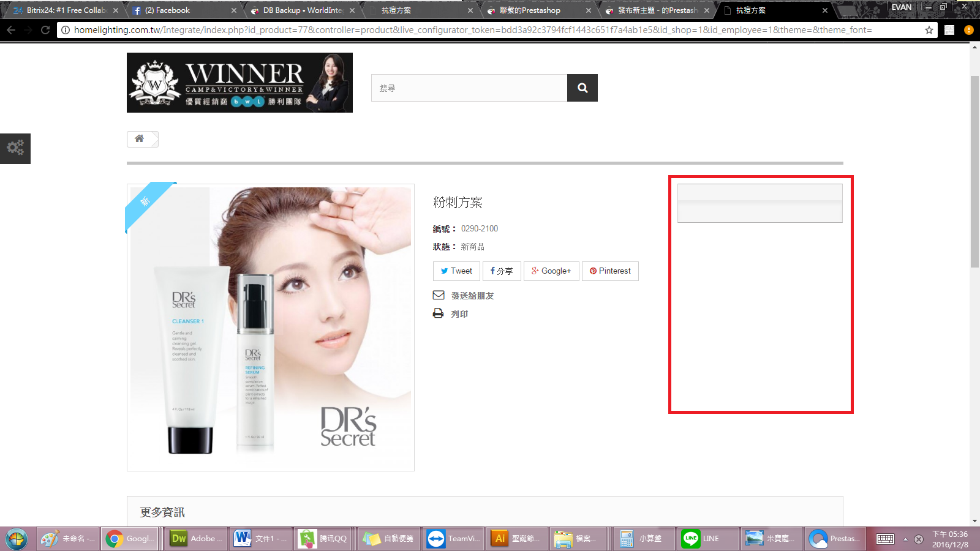Click the envelope send-to-friend icon
The width and height of the screenshot is (980, 551).
coord(439,295)
